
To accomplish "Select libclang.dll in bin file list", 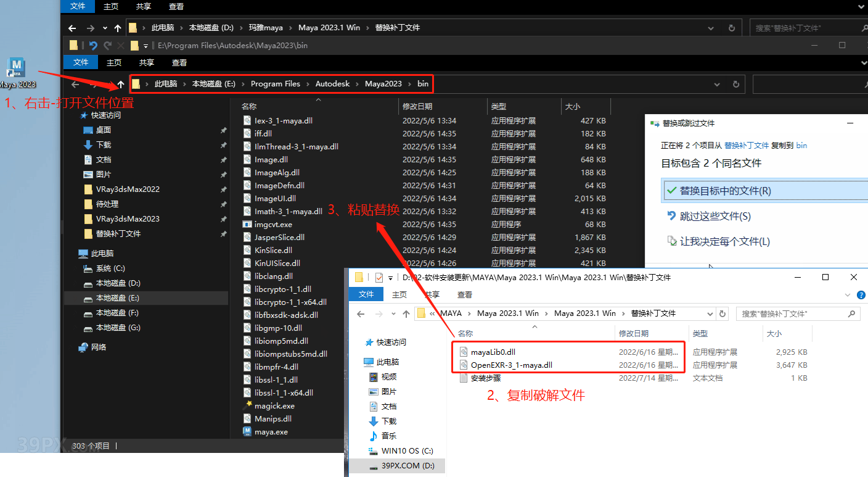I will (425, 276).
